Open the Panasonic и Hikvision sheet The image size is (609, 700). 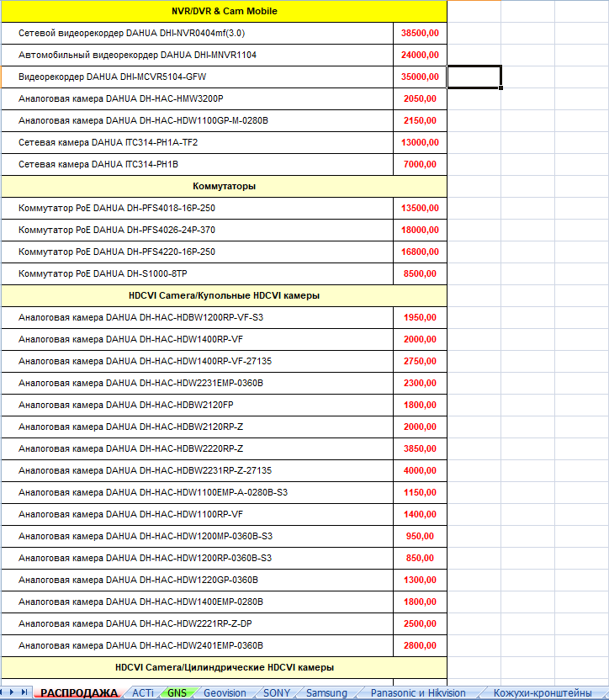pyautogui.click(x=418, y=692)
